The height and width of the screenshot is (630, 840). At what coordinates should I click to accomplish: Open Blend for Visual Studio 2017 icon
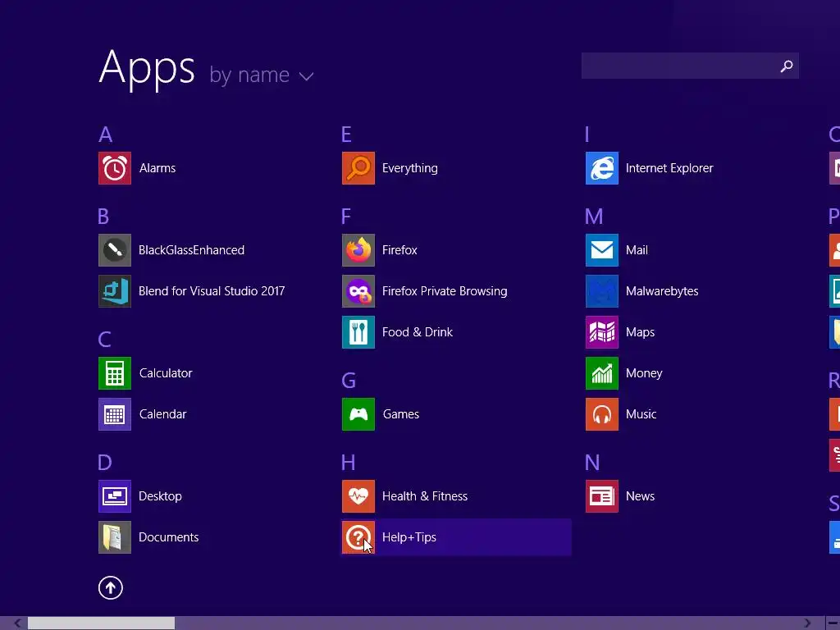pyautogui.click(x=115, y=291)
